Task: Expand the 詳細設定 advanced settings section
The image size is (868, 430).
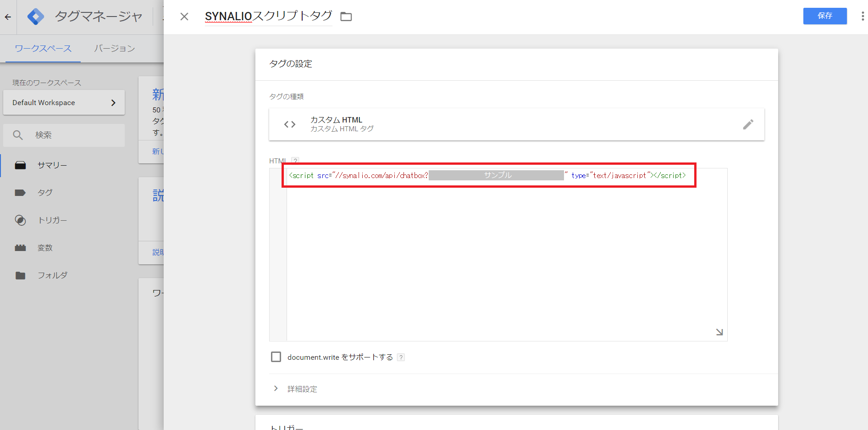Action: (x=295, y=389)
